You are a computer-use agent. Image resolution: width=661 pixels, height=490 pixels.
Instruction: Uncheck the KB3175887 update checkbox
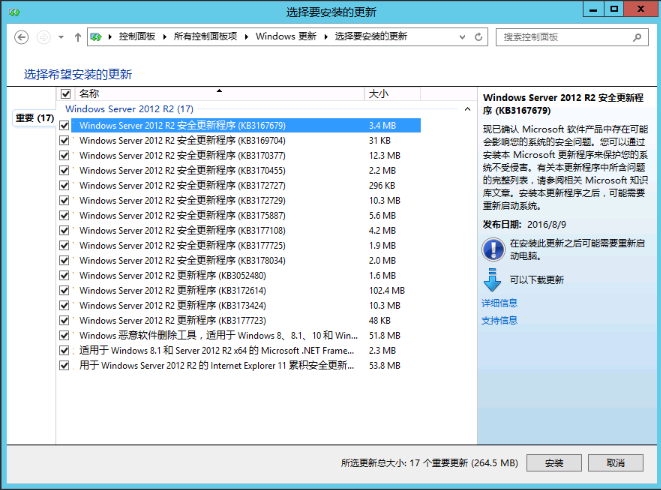[64, 215]
